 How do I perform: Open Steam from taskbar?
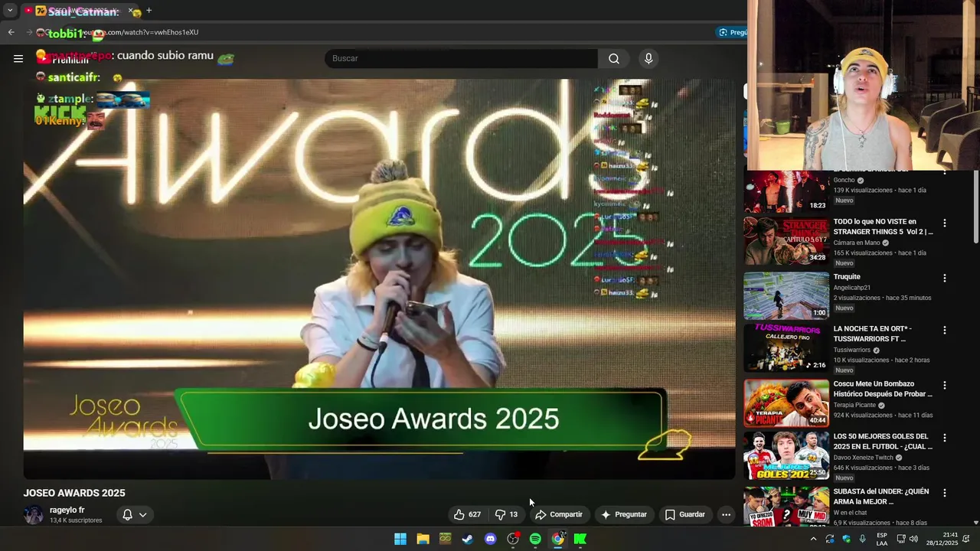coord(468,539)
